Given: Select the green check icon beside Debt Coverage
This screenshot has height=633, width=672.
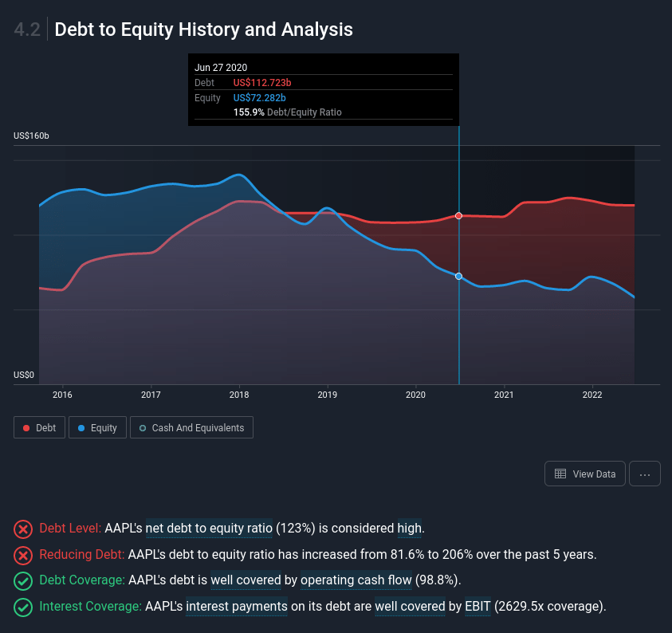Looking at the screenshot, I should [x=23, y=581].
